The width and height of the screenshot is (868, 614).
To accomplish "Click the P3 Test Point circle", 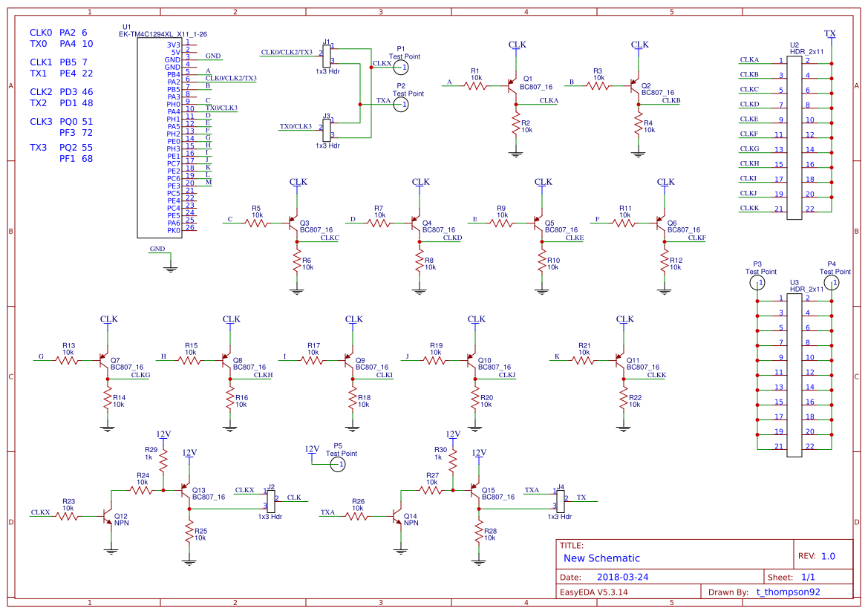I will tap(757, 283).
